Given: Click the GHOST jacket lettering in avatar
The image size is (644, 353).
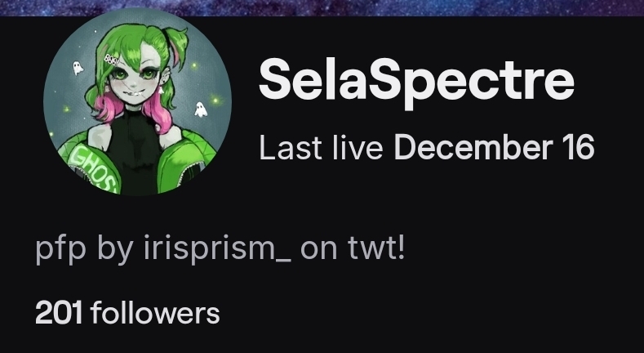Looking at the screenshot, I should (x=95, y=168).
